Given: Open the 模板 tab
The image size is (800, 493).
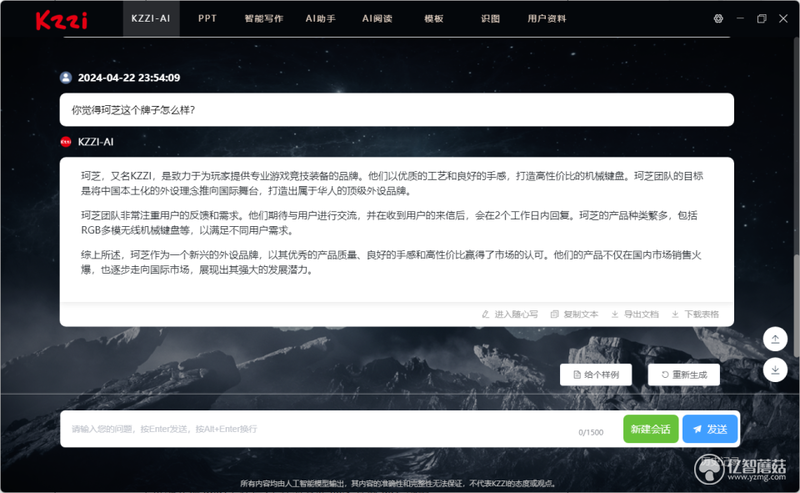Looking at the screenshot, I should point(434,18).
